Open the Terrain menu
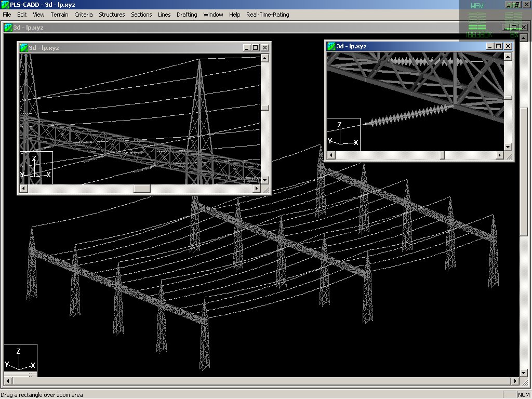The width and height of the screenshot is (532, 399). point(59,15)
